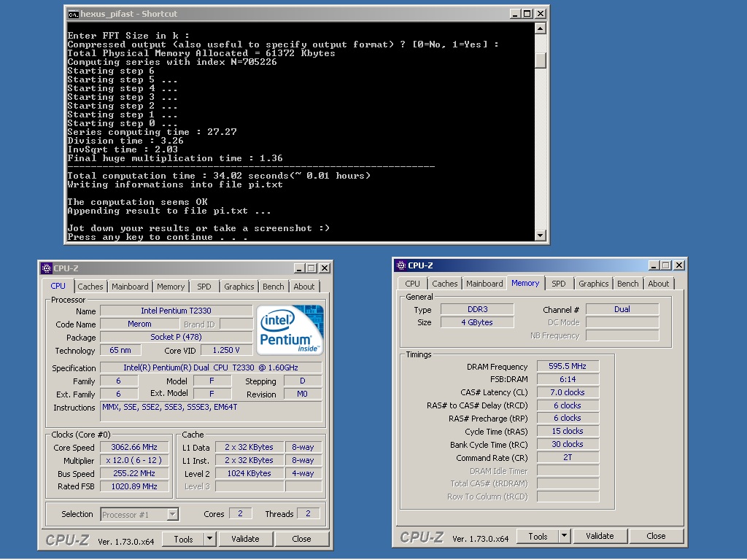The height and width of the screenshot is (560, 747).
Task: Select CPU tab in left CPU-Z window
Action: click(x=58, y=286)
